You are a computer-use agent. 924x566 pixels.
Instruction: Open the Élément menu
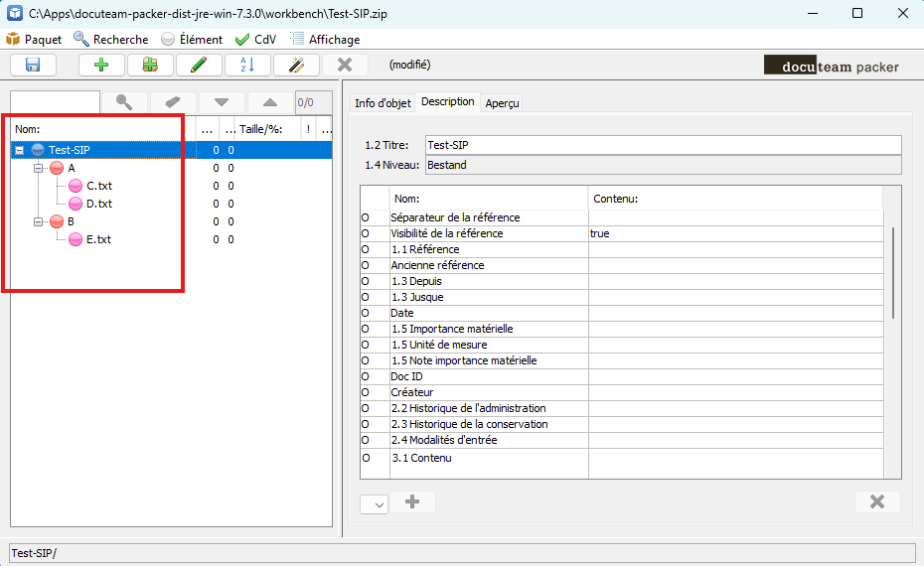(192, 40)
